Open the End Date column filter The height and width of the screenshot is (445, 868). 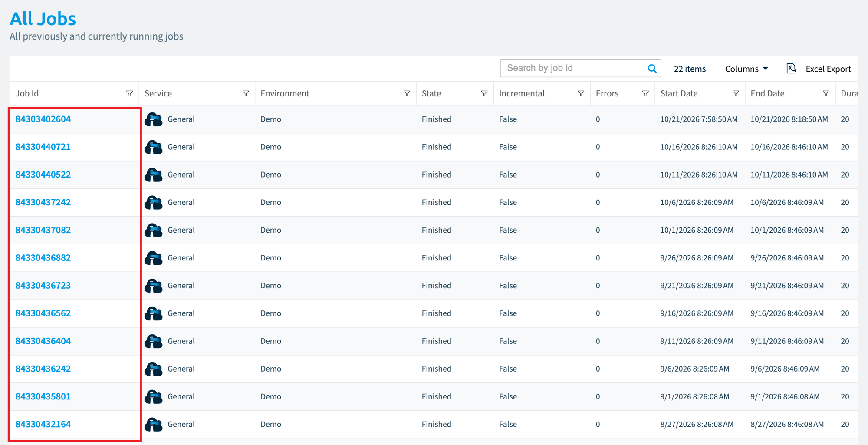(826, 93)
